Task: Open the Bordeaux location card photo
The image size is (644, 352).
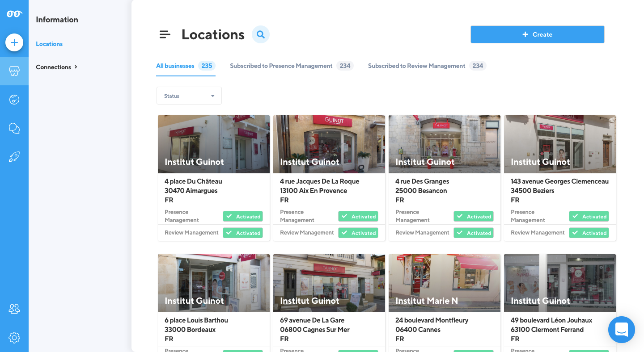Action: pyautogui.click(x=214, y=283)
